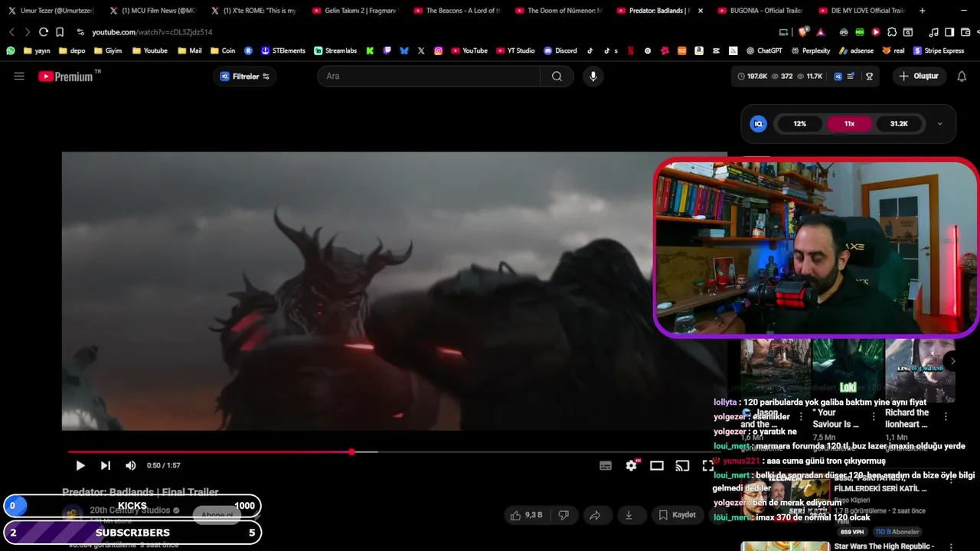This screenshot has width=980, height=551.
Task: Cast the video to a device
Action: (682, 465)
